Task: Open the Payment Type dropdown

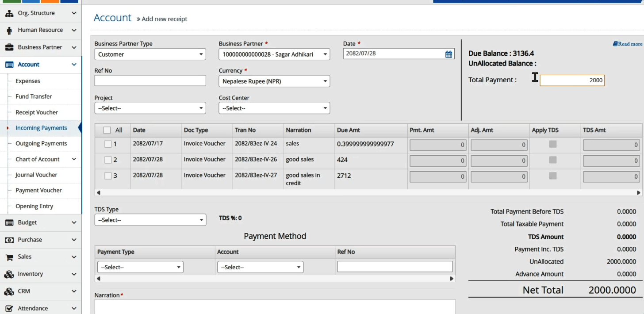Action: 140,267
